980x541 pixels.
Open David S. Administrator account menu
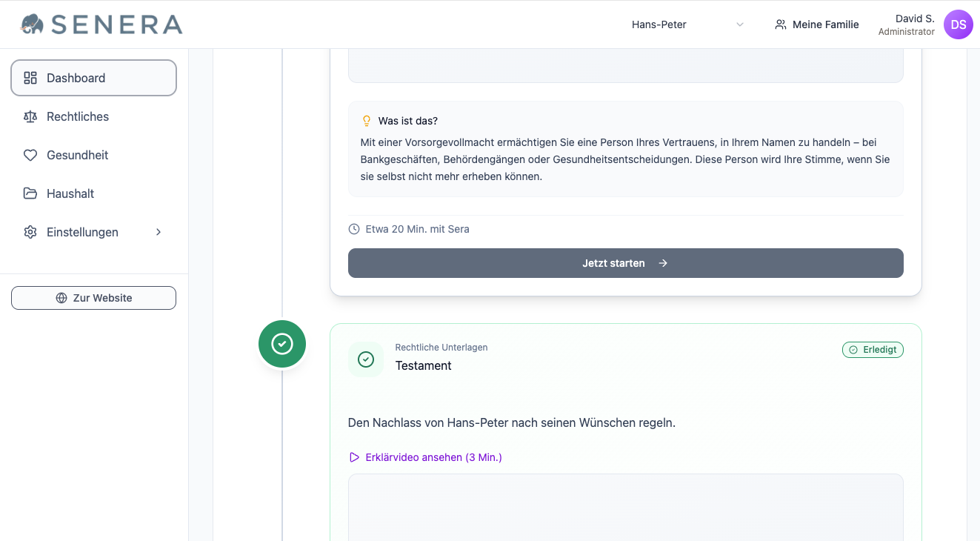coord(906,24)
